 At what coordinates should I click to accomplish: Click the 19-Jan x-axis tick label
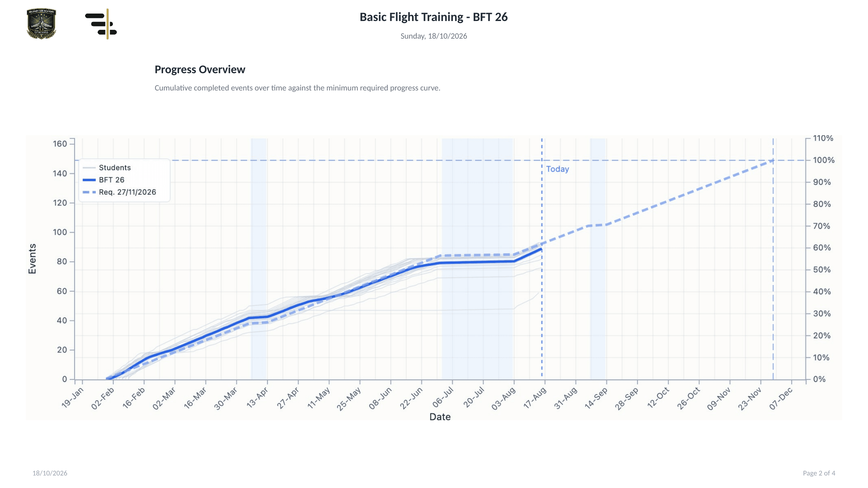pos(72,398)
